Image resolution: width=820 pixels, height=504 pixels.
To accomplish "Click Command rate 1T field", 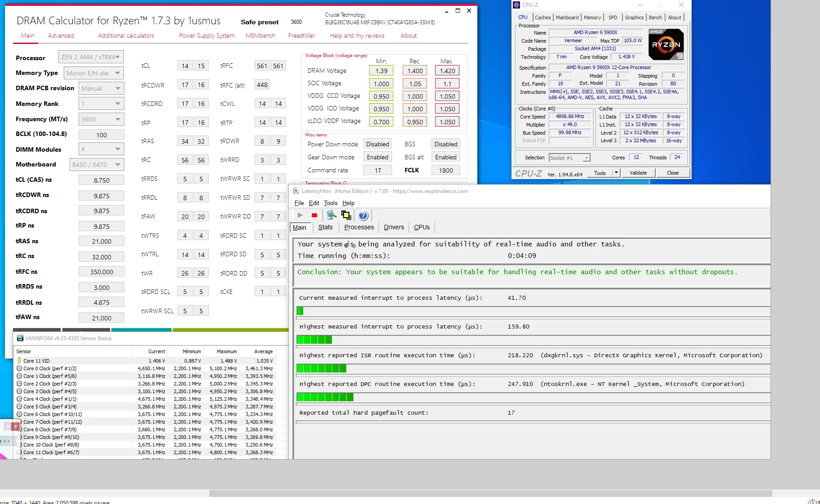I will point(378,170).
